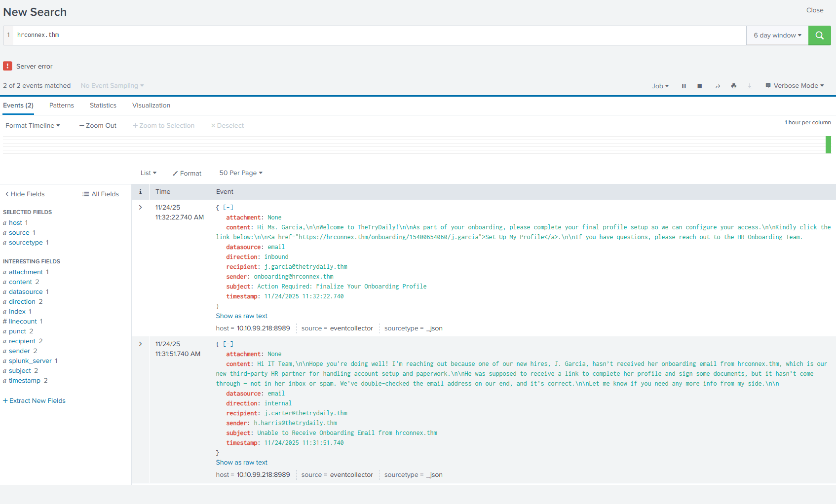836x504 pixels.
Task: Switch to the Statistics tab
Action: 103,106
